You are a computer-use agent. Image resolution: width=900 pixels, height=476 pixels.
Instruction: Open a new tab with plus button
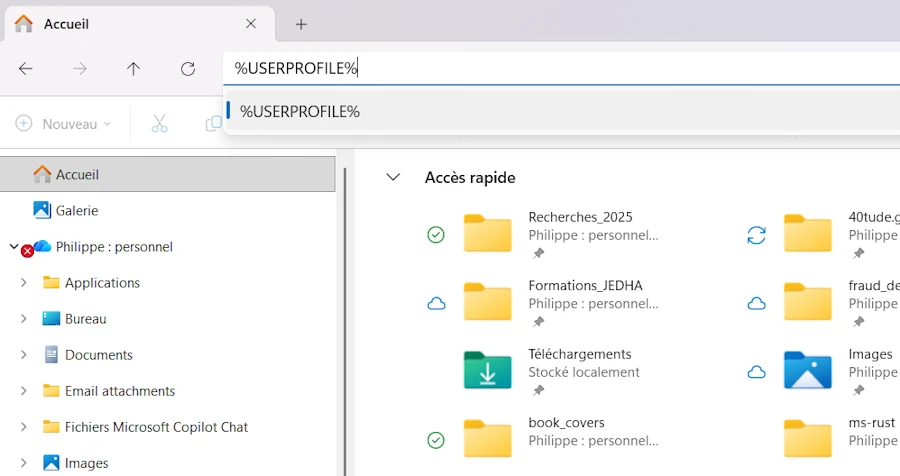click(301, 24)
